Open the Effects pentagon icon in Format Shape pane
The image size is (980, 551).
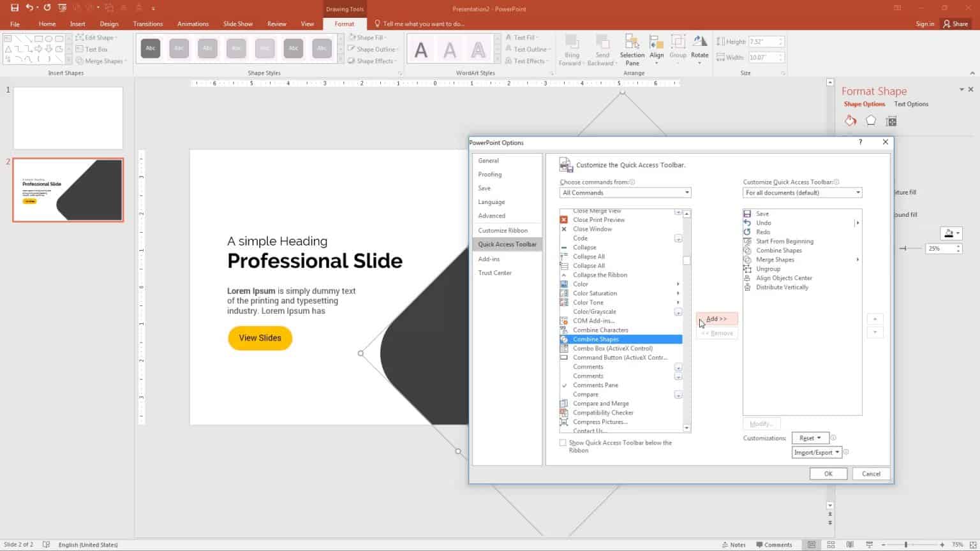pos(870,121)
